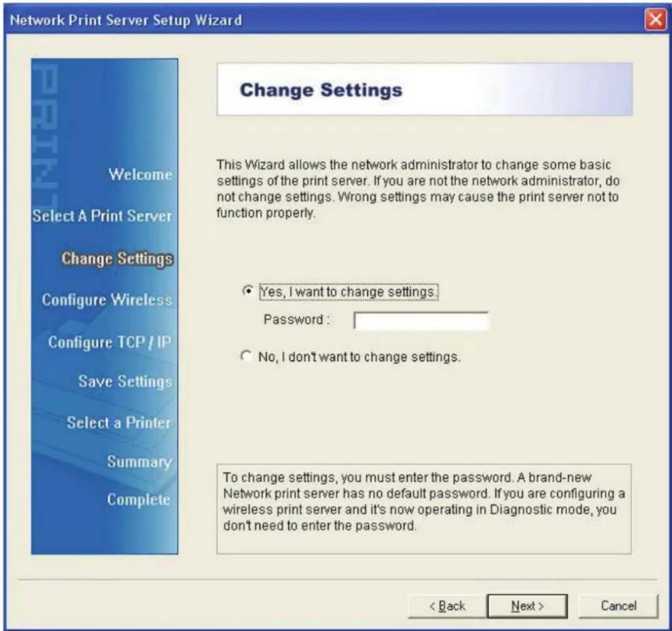Click the Summary step in sidebar

click(139, 462)
